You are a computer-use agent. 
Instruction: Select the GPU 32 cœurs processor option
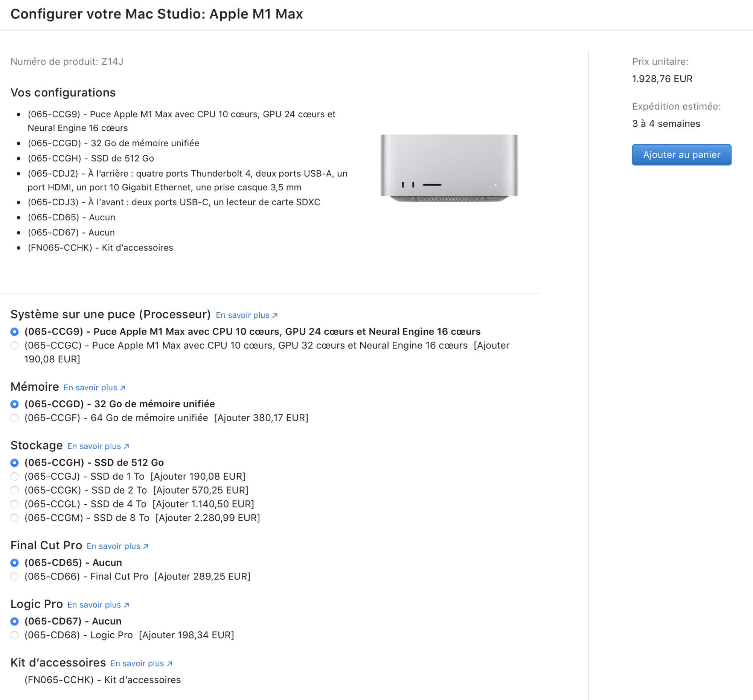coord(14,345)
